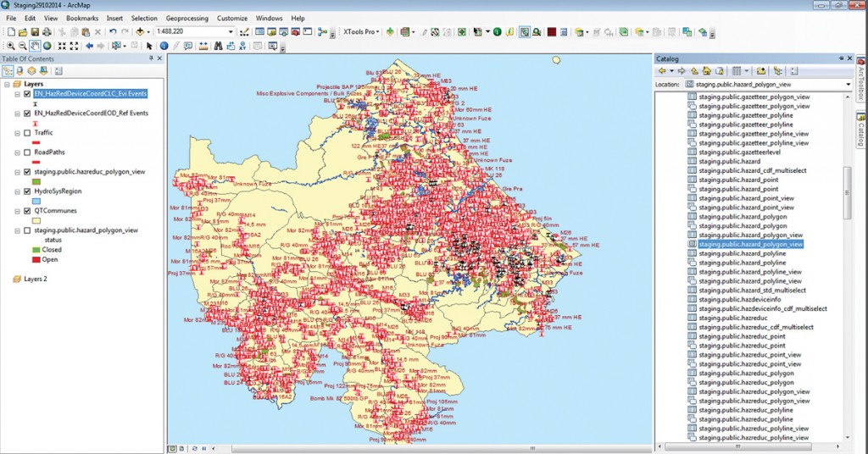Open the XTools Pro menu button
The image size is (868, 454).
coord(361,31)
